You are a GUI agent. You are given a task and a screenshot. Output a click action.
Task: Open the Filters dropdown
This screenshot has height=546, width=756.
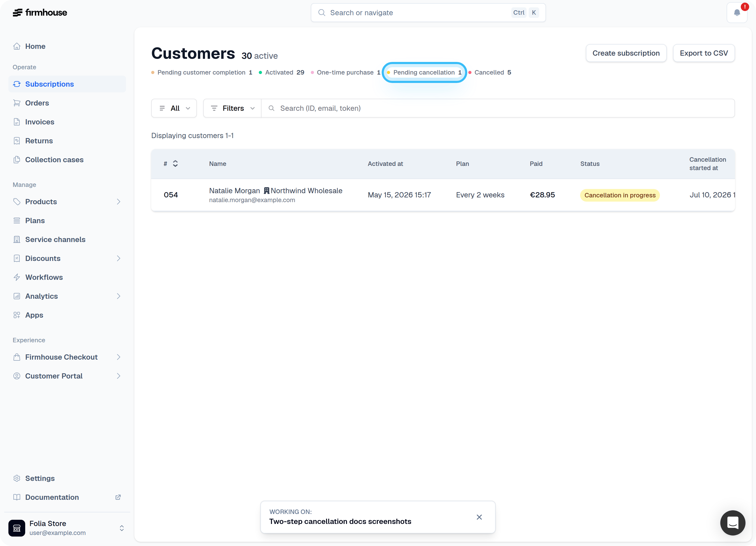[x=232, y=108]
